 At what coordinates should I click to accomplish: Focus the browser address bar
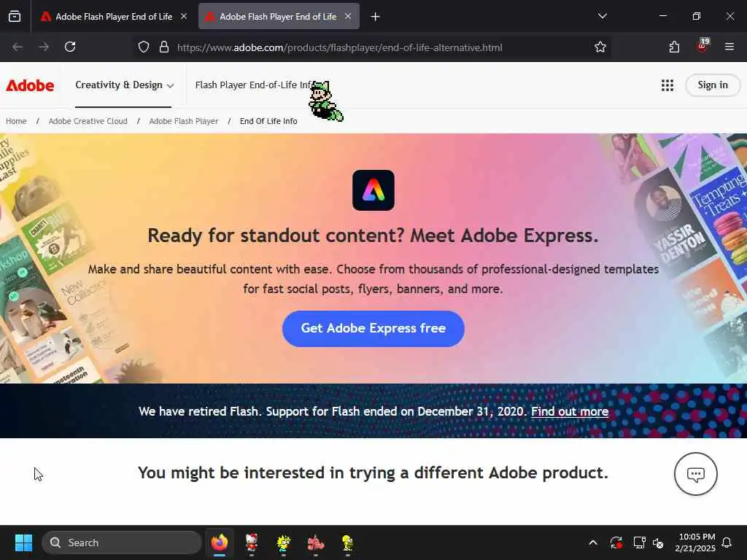(339, 47)
